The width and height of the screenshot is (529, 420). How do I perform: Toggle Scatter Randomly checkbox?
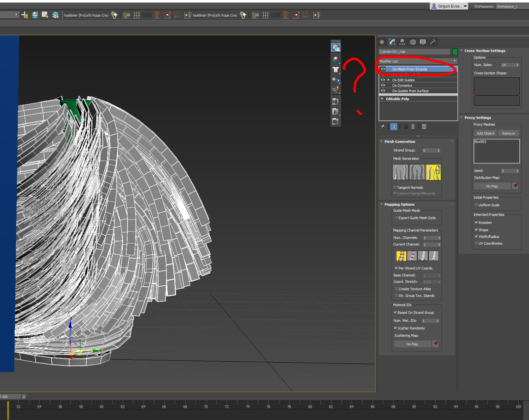point(395,328)
